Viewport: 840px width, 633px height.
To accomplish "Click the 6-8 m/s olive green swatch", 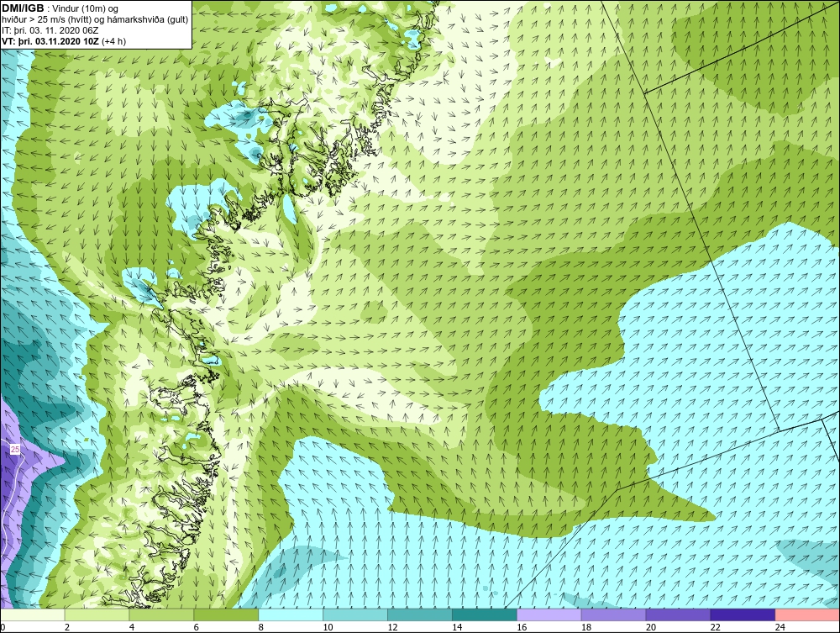I will [226, 615].
